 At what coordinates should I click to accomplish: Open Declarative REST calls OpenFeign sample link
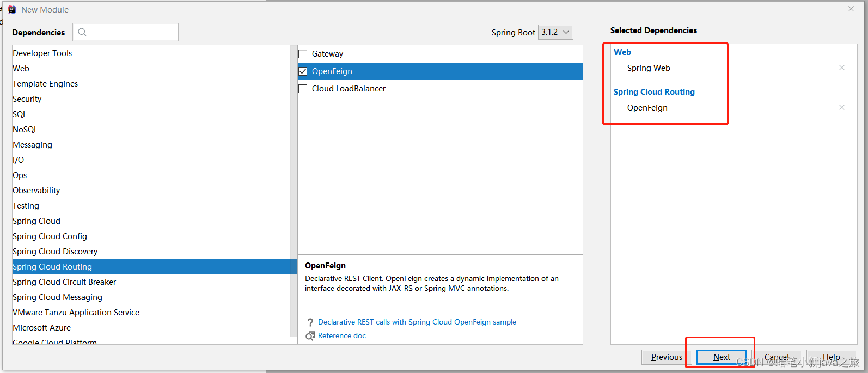click(x=417, y=322)
